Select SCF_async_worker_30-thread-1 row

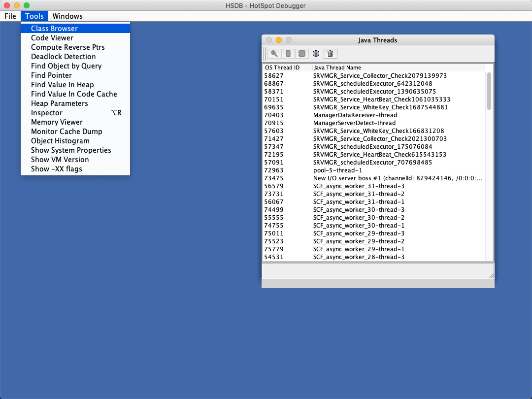tap(374, 226)
